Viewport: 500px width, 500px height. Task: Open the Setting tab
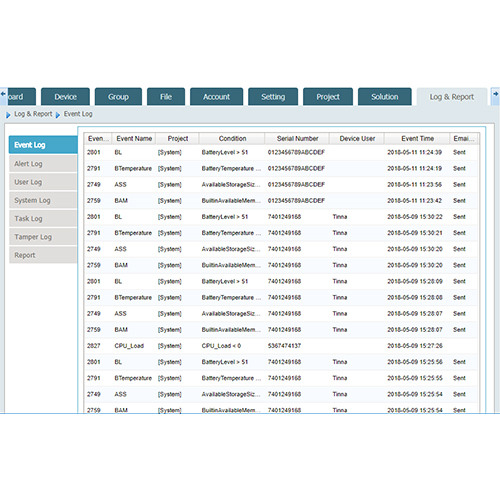coord(273,97)
